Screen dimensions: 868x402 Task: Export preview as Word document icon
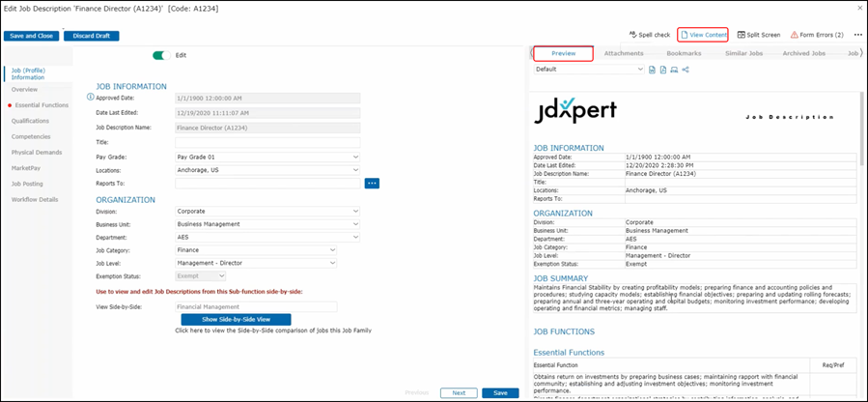pyautogui.click(x=653, y=70)
